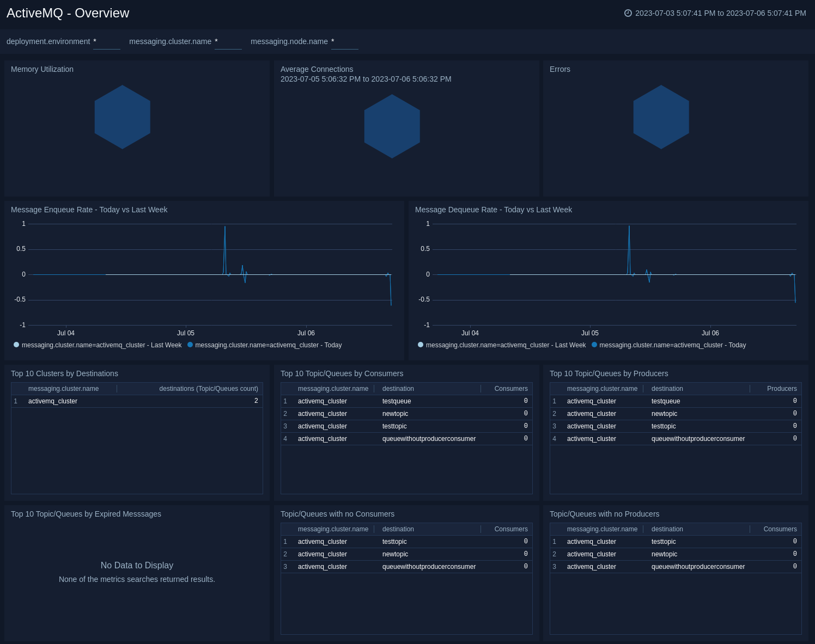Select testqueue in Top 10 Topic/Queues by Producers
Viewport: 815px width, 644px height.
click(x=666, y=401)
